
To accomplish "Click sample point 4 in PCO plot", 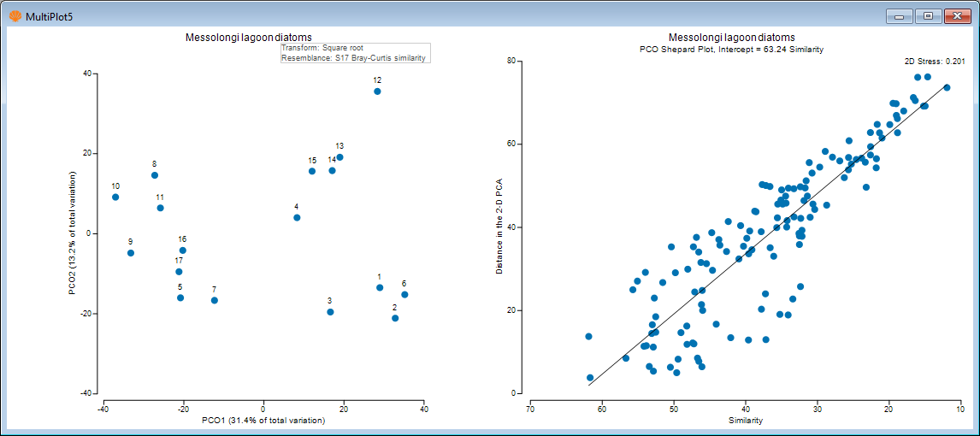I will point(297,218).
